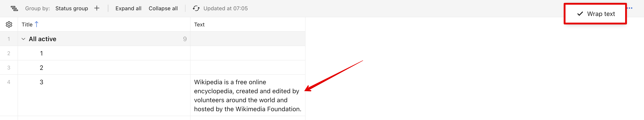The height and width of the screenshot is (120, 644).
Task: Click the All active group label
Action: pyautogui.click(x=43, y=39)
